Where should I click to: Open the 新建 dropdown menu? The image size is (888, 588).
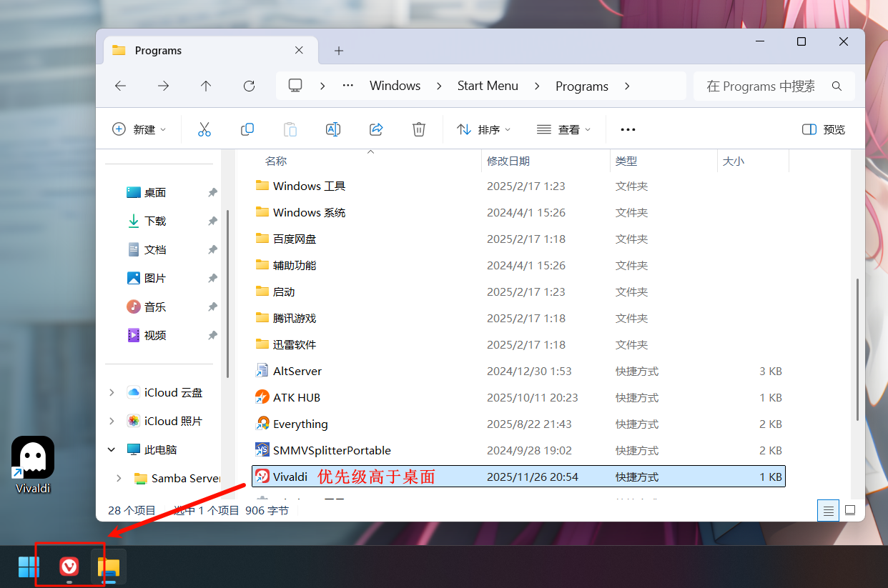[139, 129]
